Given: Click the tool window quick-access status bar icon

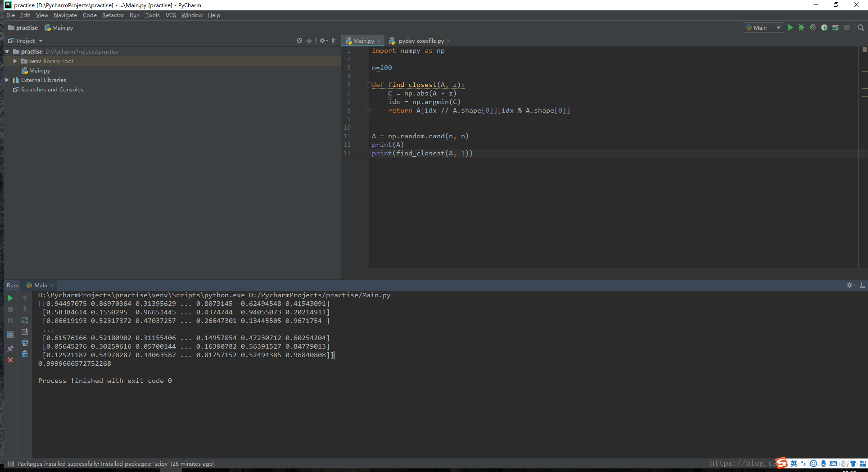Looking at the screenshot, I should coord(11,464).
